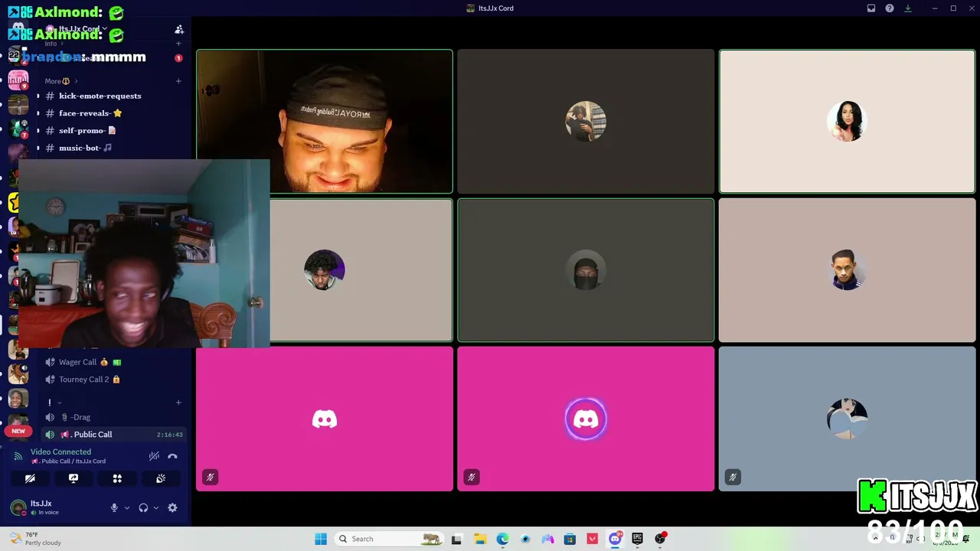Open Microsoft Store from taskbar
Screen dimensions: 980x551
[x=570, y=539]
